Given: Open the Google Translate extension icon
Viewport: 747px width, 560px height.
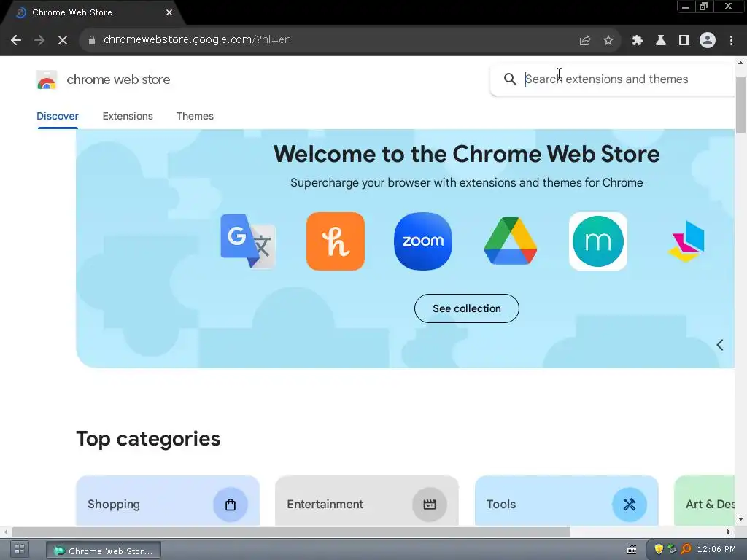Looking at the screenshot, I should (x=248, y=241).
